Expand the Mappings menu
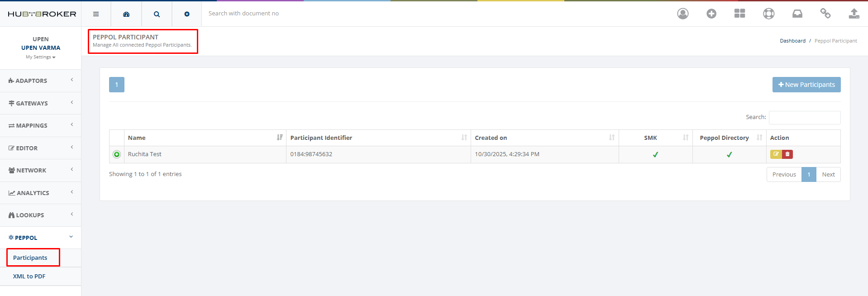 (x=41, y=125)
